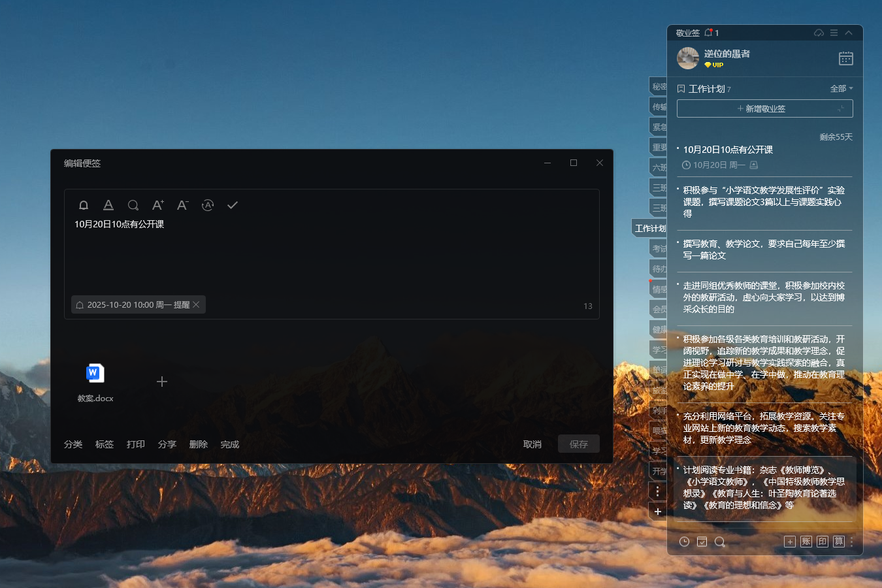Increase font size with A+ icon

coord(157,205)
